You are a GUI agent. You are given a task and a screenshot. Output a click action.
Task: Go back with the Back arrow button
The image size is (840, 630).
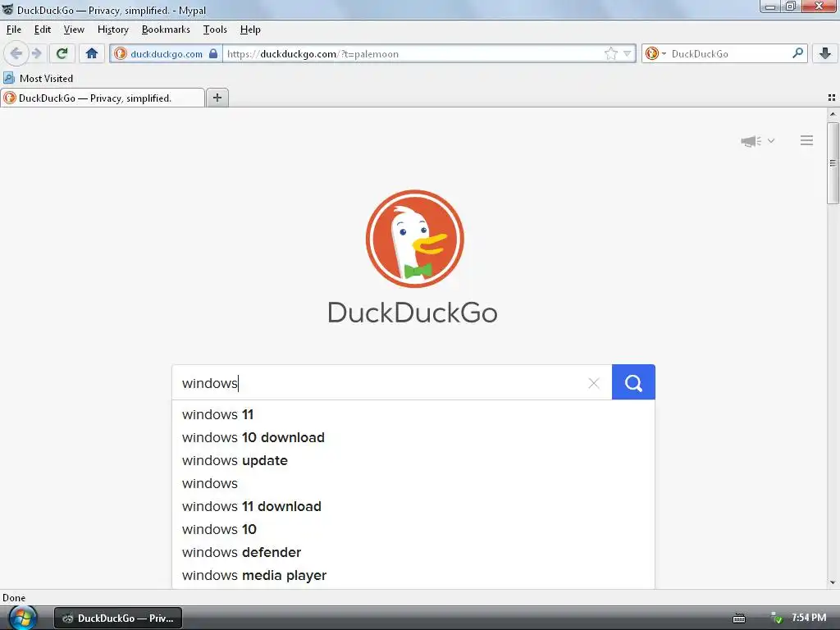(16, 53)
